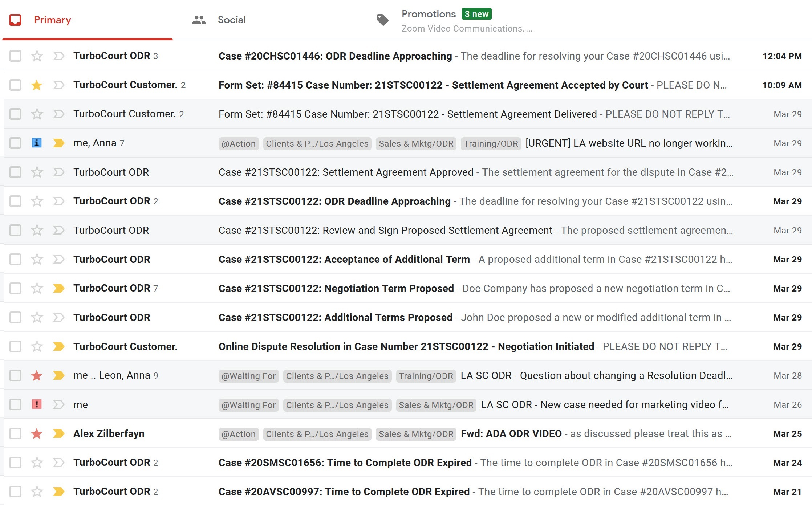Viewport: 812px width, 509px height.
Task: Unstar the Settlement Agreement Accepted by Court email
Action: tap(37, 85)
